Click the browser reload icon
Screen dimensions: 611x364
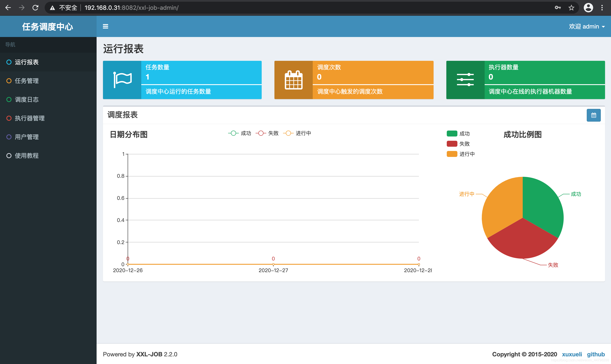pos(35,8)
